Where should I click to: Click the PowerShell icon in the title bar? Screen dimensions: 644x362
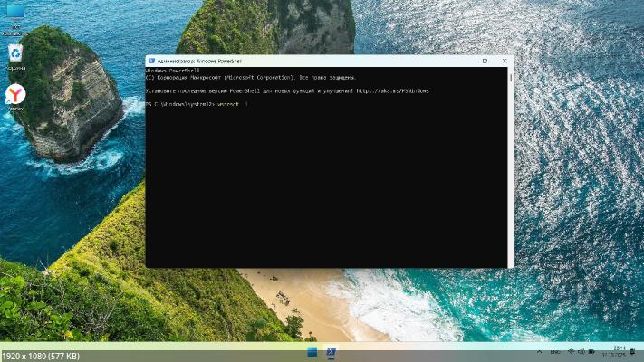click(151, 61)
